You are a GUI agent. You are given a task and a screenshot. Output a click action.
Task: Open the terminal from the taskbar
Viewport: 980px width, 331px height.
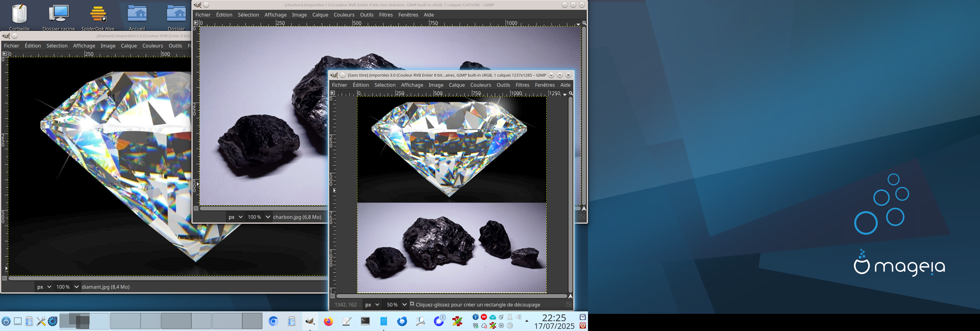(365, 321)
